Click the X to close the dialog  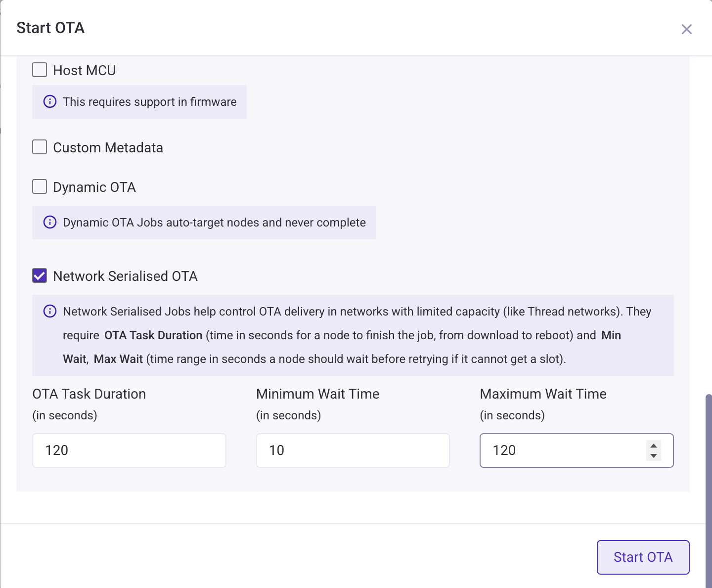[687, 29]
